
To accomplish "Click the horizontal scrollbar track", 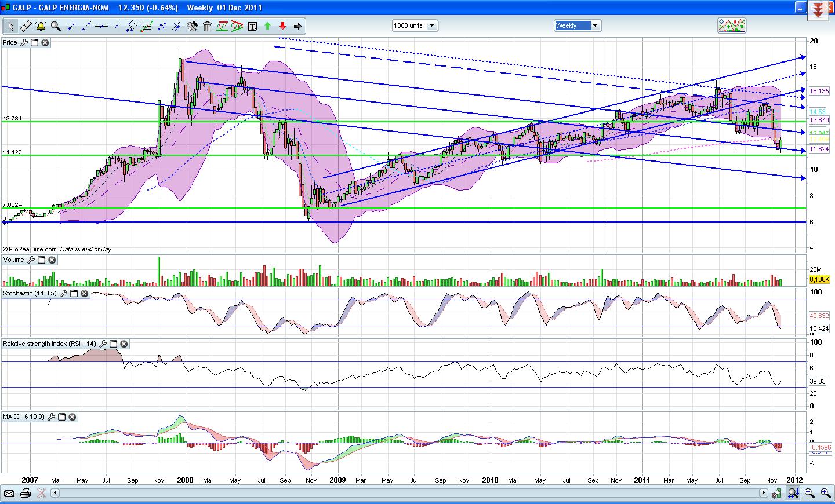I will (409, 493).
